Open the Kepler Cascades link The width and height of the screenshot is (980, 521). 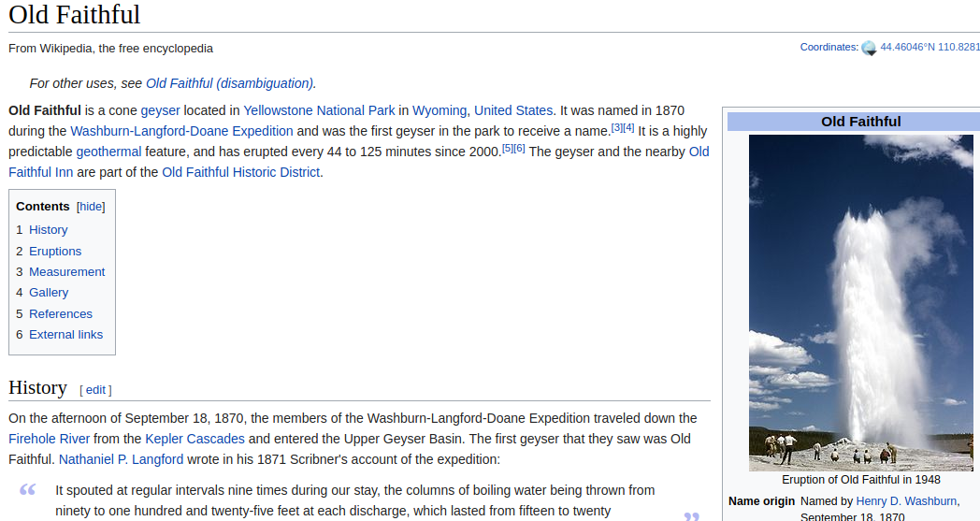coord(195,439)
